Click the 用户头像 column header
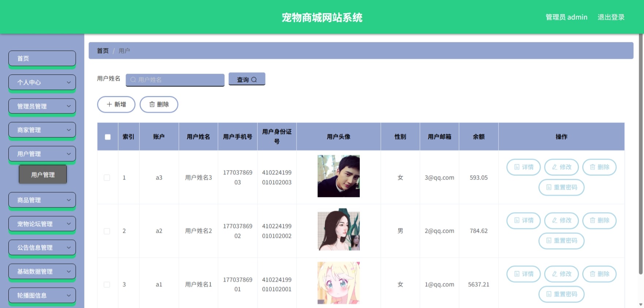 [x=339, y=137]
